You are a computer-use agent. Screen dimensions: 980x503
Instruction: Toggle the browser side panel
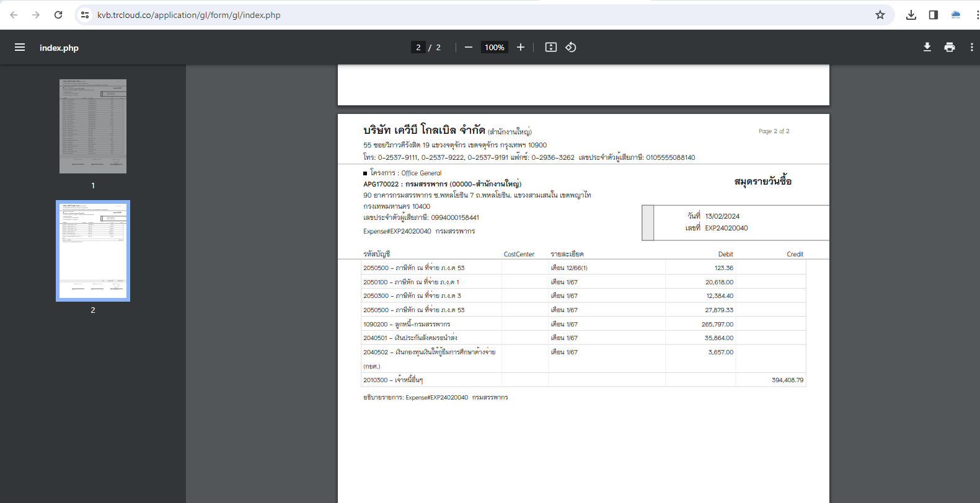point(934,15)
